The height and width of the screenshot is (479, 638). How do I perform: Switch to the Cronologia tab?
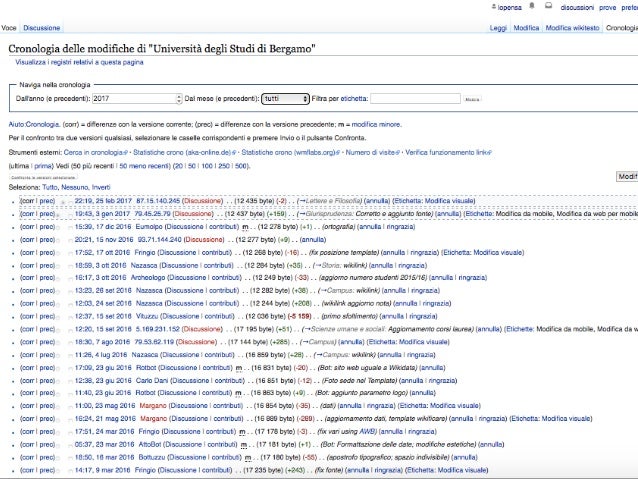click(621, 28)
